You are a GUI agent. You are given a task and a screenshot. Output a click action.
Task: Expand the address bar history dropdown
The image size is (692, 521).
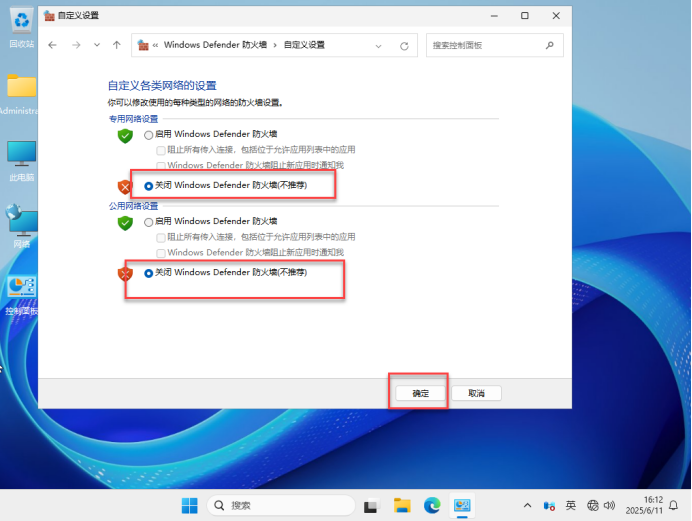379,45
